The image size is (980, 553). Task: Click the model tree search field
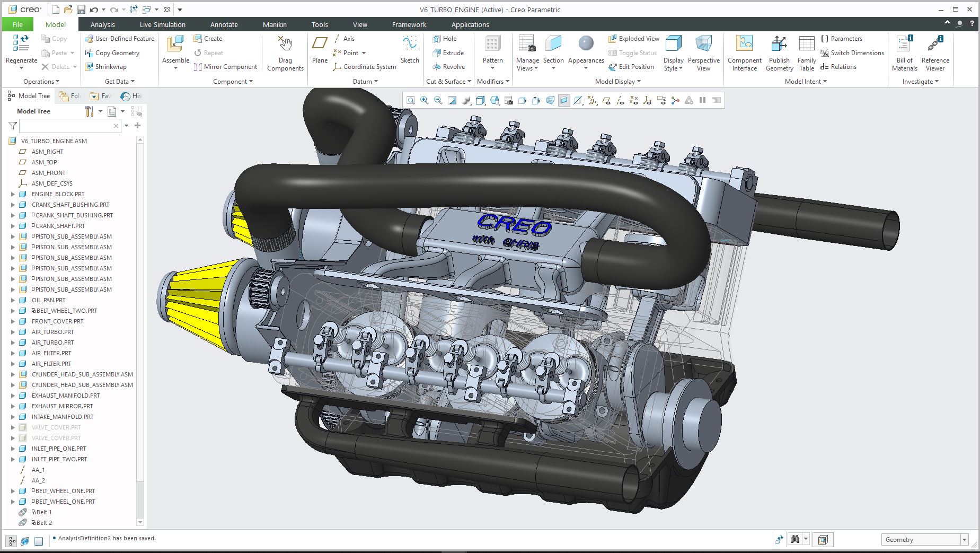pyautogui.click(x=69, y=126)
